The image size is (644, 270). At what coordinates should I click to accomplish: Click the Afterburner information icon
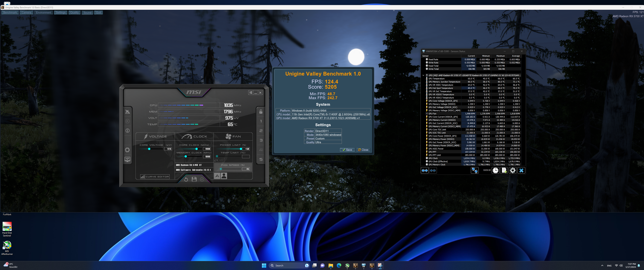[127, 131]
